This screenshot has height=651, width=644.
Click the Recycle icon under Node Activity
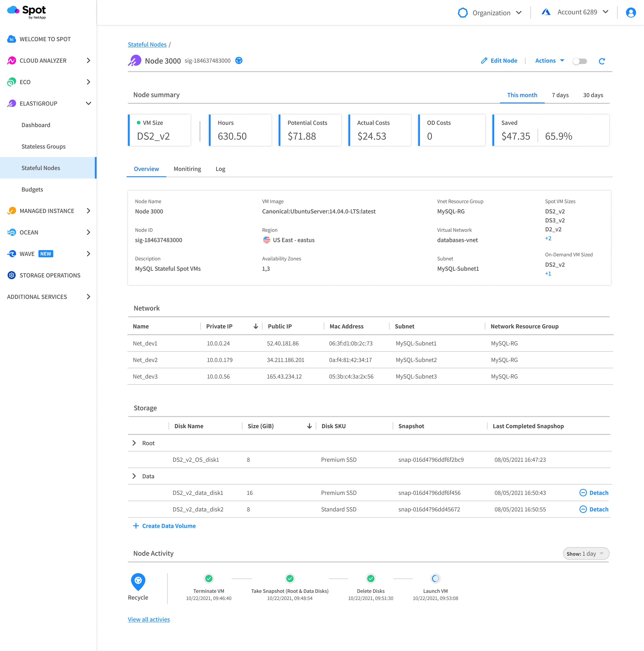(x=138, y=582)
